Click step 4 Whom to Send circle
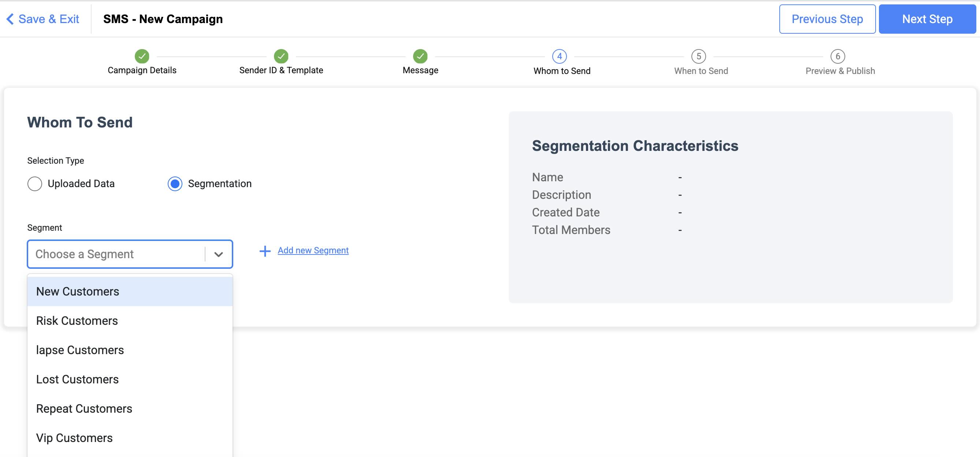The width and height of the screenshot is (980, 457). pos(559,56)
